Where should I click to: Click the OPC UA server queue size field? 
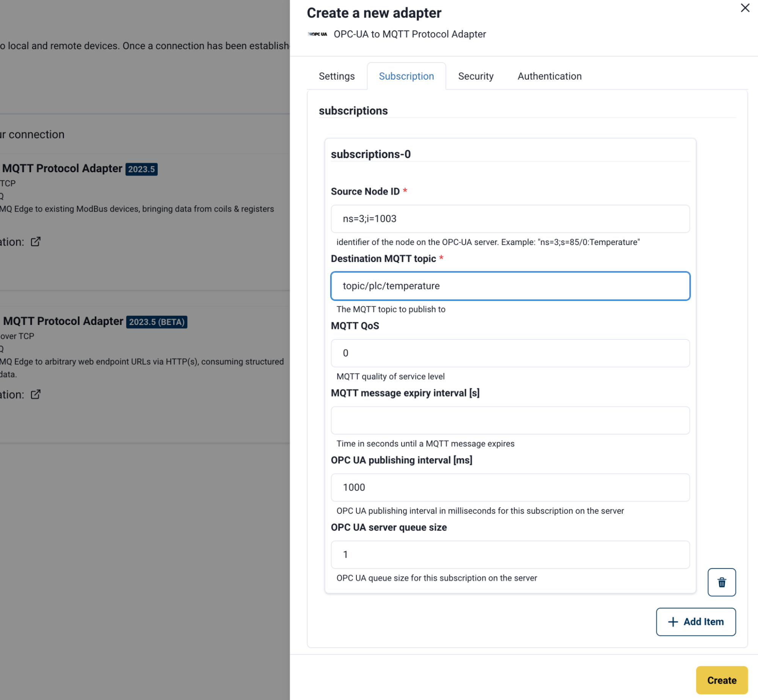pyautogui.click(x=510, y=554)
